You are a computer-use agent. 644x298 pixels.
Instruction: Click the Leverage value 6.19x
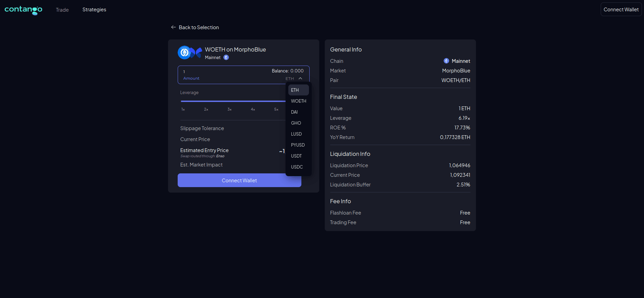[x=464, y=118]
